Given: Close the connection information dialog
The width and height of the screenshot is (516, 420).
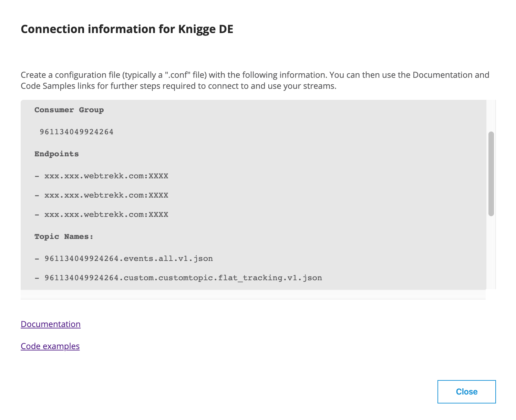Looking at the screenshot, I should pos(466,392).
